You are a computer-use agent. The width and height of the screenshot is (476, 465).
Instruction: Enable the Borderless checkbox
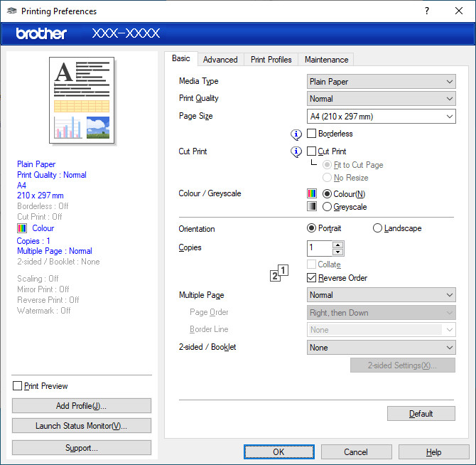coord(311,134)
